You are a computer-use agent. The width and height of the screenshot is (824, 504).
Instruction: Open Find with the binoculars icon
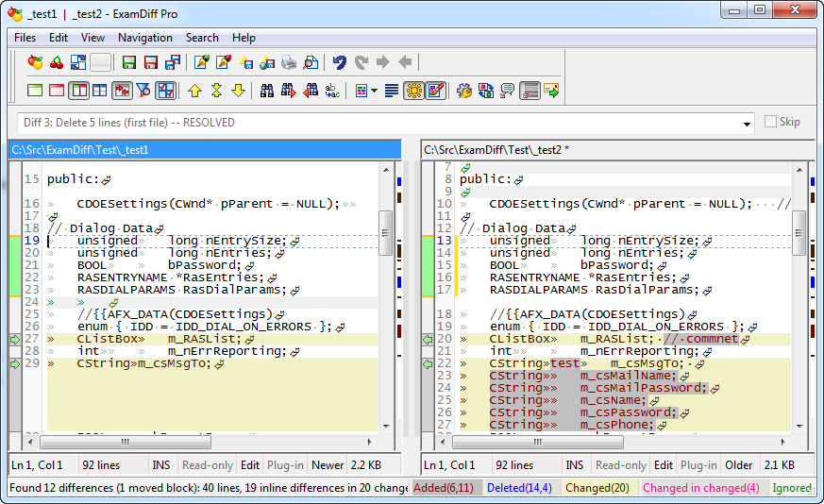(267, 91)
